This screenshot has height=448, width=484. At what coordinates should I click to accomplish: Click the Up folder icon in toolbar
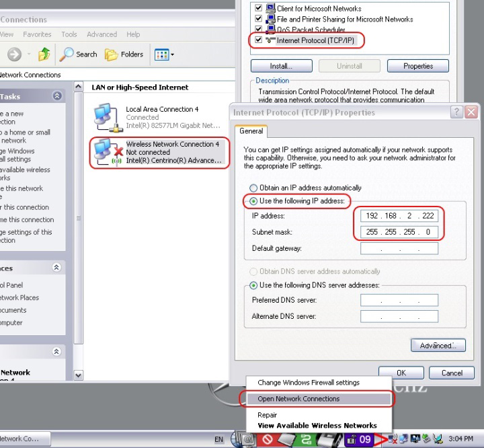tap(44, 54)
